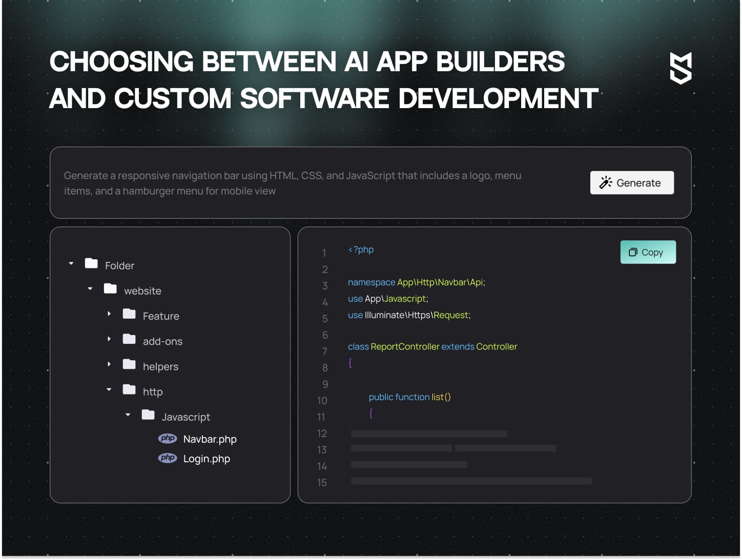Click the add-ons folder icon
Viewport: 742px width, 560px height.
click(129, 339)
